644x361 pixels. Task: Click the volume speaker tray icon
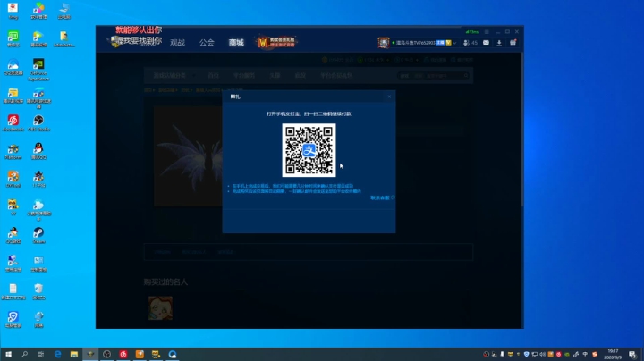coord(543,354)
